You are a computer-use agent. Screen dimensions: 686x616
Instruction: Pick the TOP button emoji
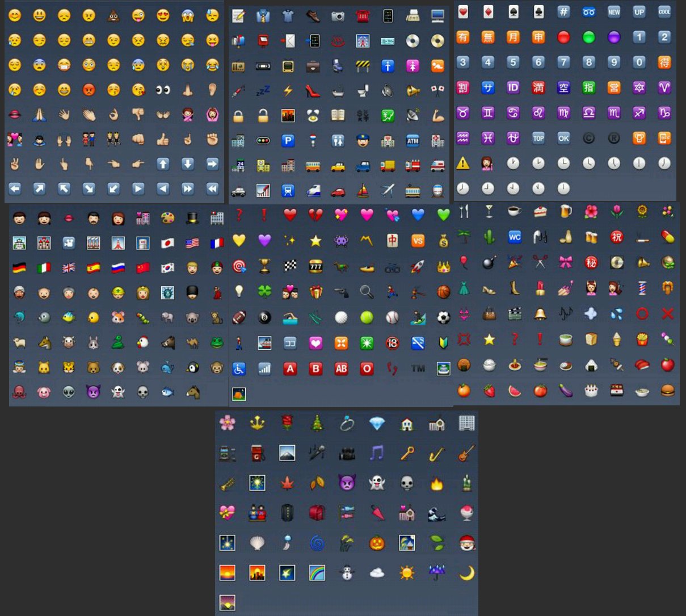click(x=538, y=138)
